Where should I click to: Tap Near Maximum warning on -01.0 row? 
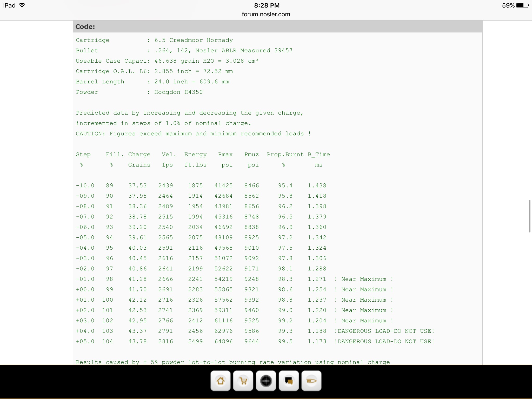(x=364, y=279)
